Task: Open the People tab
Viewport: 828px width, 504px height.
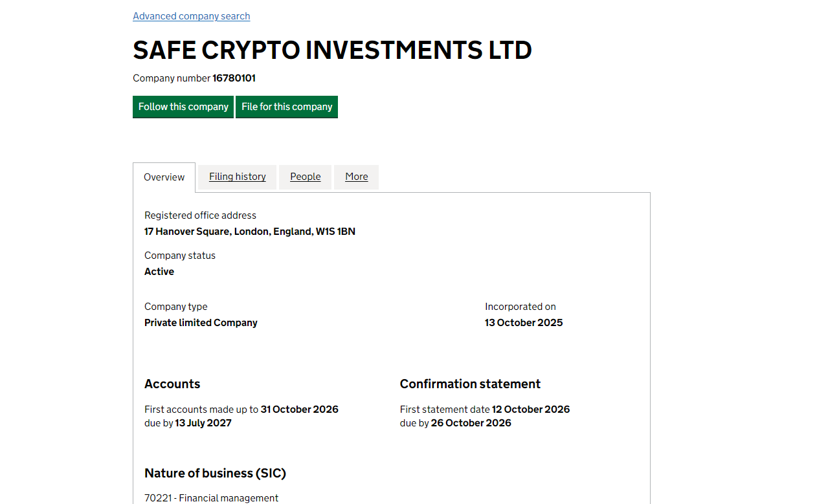Action: point(305,177)
